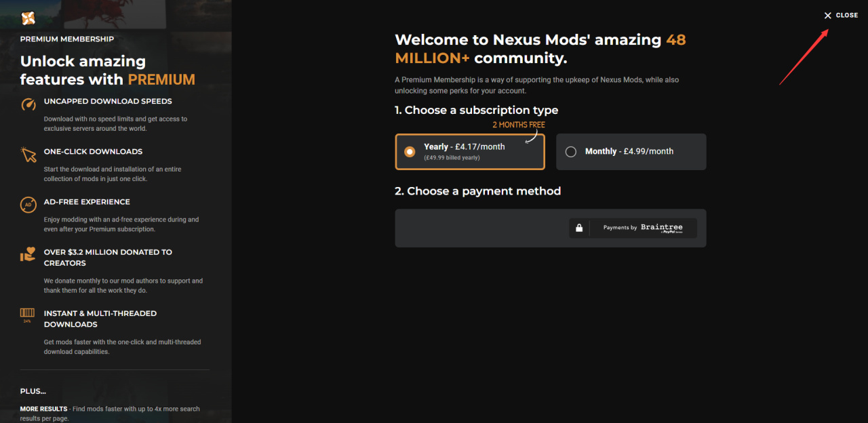Click the 'ONE-CLICK DOWNLOADS' heading
This screenshot has height=423, width=868.
coord(93,151)
